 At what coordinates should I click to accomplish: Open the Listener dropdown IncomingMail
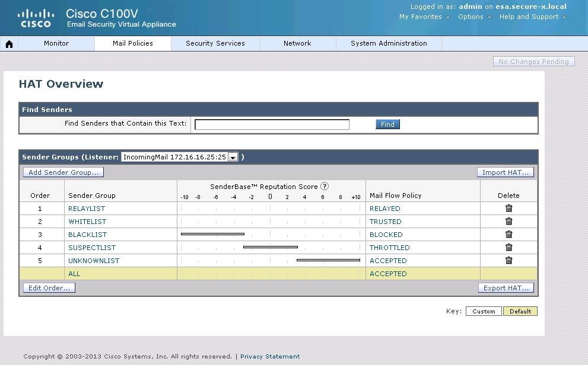180,157
